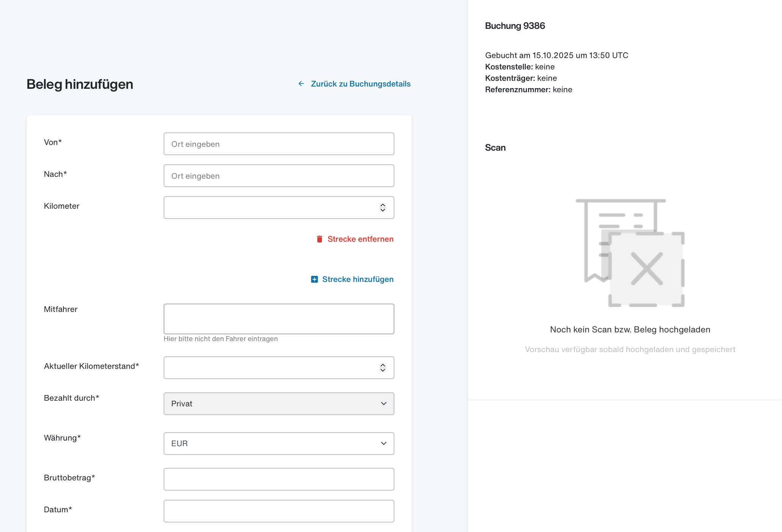This screenshot has width=782, height=532.
Task: Click the Bezahlt durch* label
Action: click(71, 398)
